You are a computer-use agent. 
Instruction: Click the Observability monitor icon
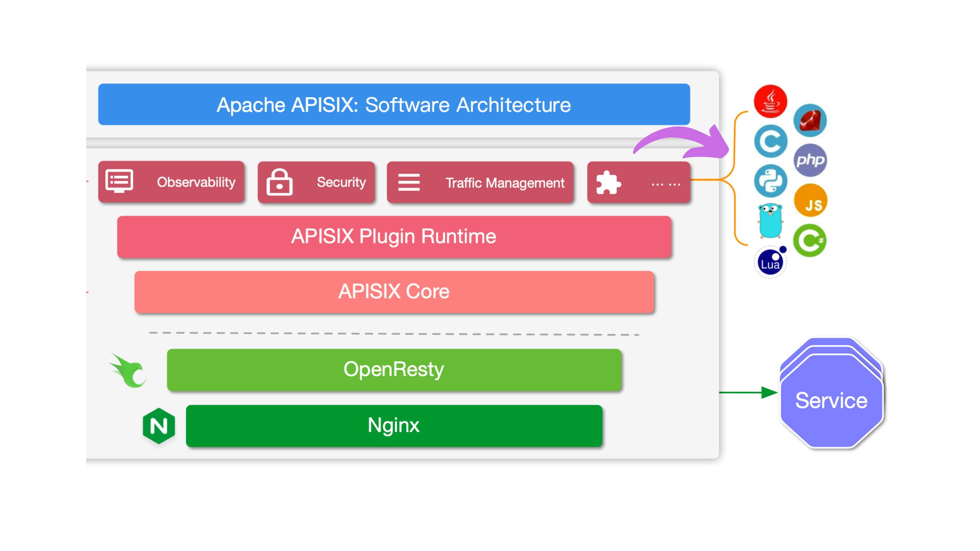coord(119,181)
